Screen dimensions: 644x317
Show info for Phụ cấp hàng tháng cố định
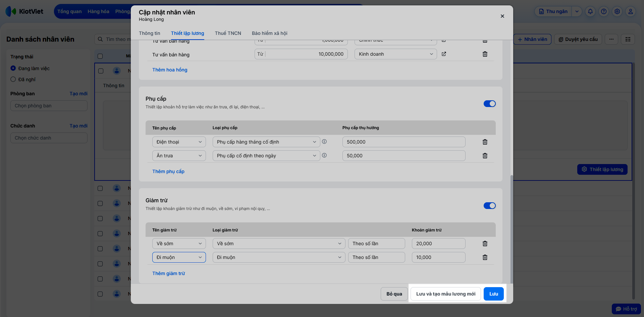[324, 142]
